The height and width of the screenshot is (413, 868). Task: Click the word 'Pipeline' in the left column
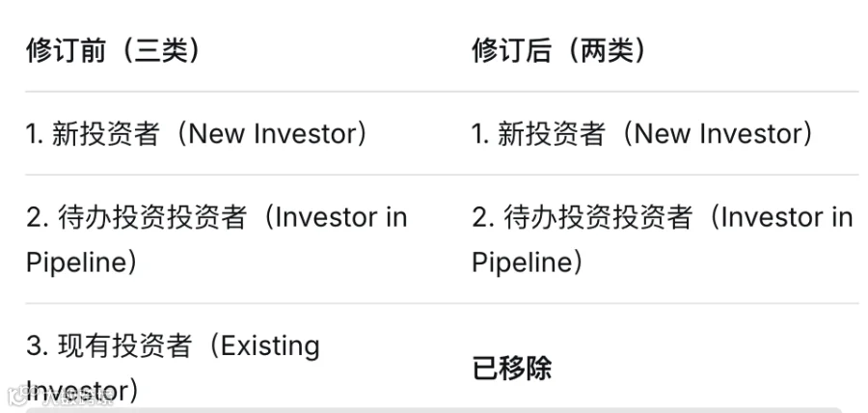point(74,262)
